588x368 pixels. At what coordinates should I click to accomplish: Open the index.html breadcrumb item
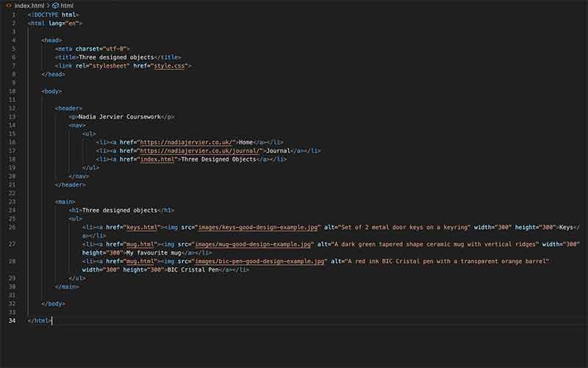point(29,5)
